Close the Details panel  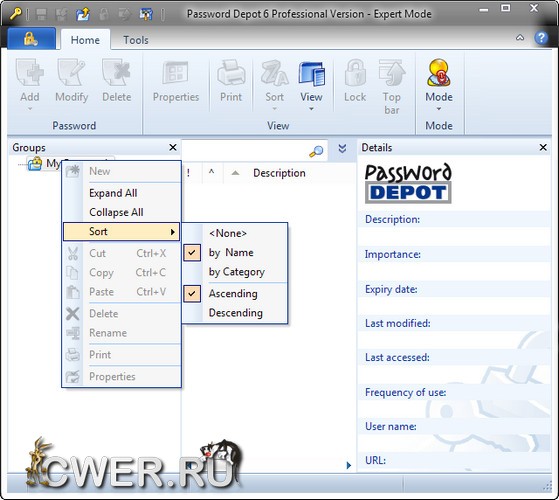pos(543,147)
